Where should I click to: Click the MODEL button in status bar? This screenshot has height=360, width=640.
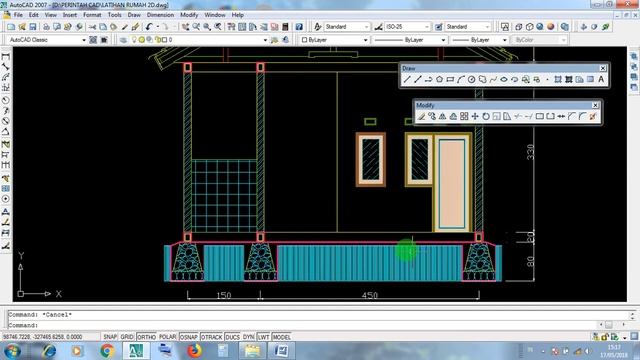(282, 337)
